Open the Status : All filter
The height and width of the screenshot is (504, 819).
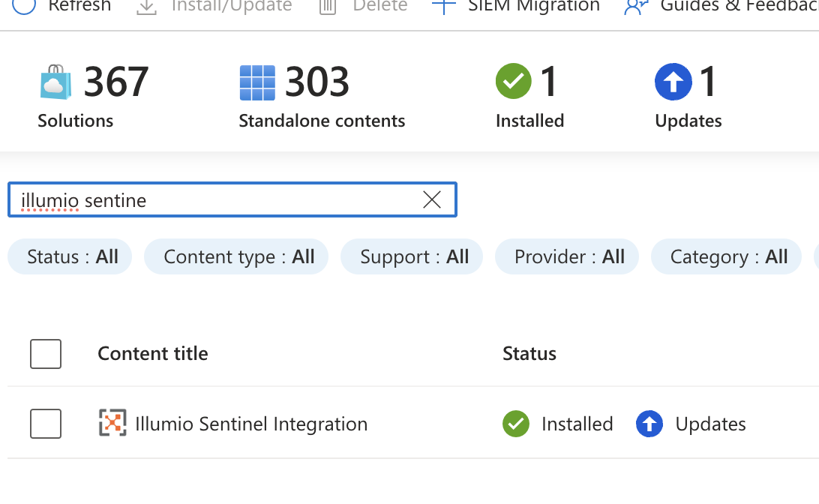point(70,256)
